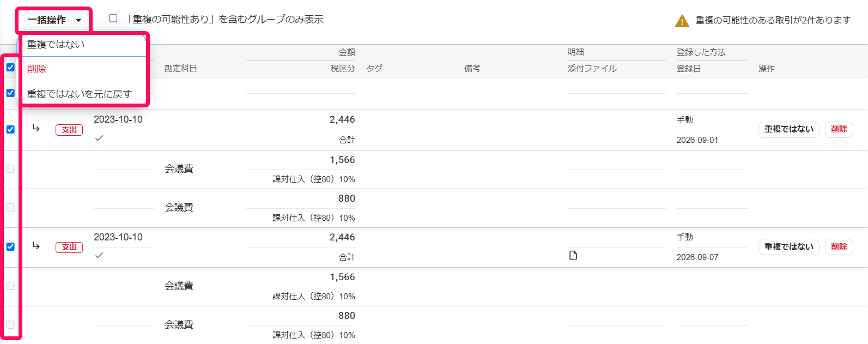Click the 金額 column header
The height and width of the screenshot is (344, 868).
coord(347,52)
